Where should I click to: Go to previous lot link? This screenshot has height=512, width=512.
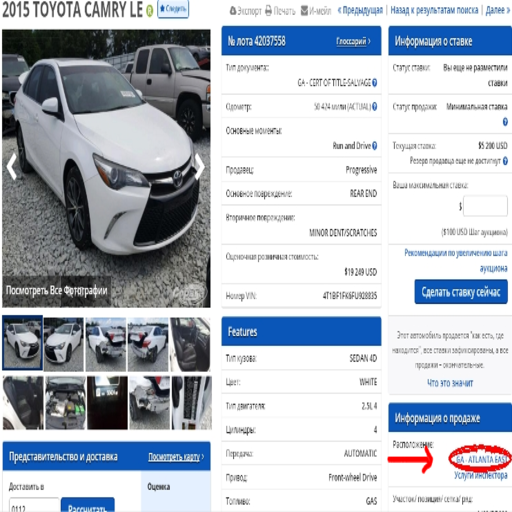click(x=360, y=10)
